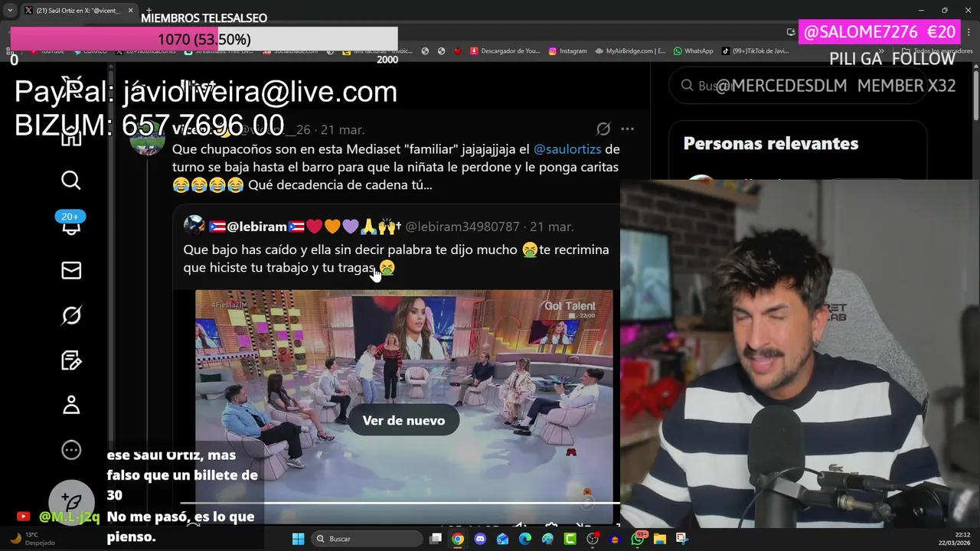Image resolution: width=980 pixels, height=551 pixels.
Task: Open Discord from the taskbar
Action: [x=480, y=539]
